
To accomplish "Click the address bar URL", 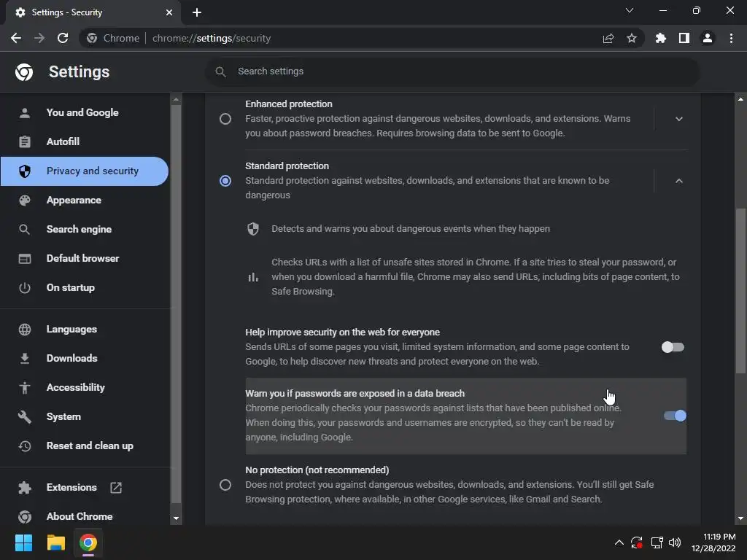I will pyautogui.click(x=212, y=38).
